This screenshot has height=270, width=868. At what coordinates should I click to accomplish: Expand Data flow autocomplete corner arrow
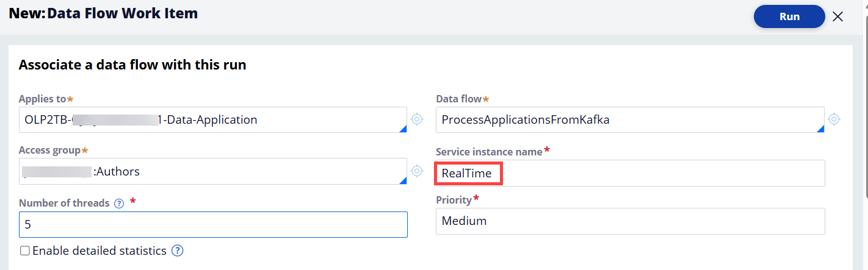click(820, 129)
